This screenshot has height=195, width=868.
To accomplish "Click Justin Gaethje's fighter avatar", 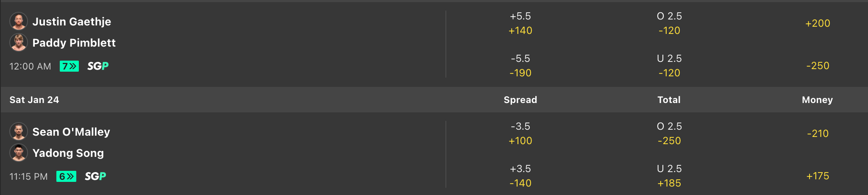I will (19, 21).
